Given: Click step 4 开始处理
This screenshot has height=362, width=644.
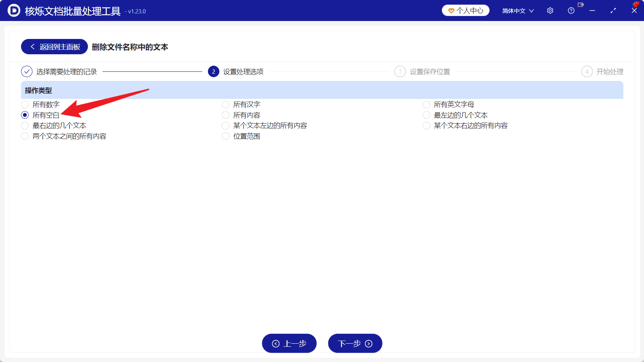Looking at the screenshot, I should 602,72.
